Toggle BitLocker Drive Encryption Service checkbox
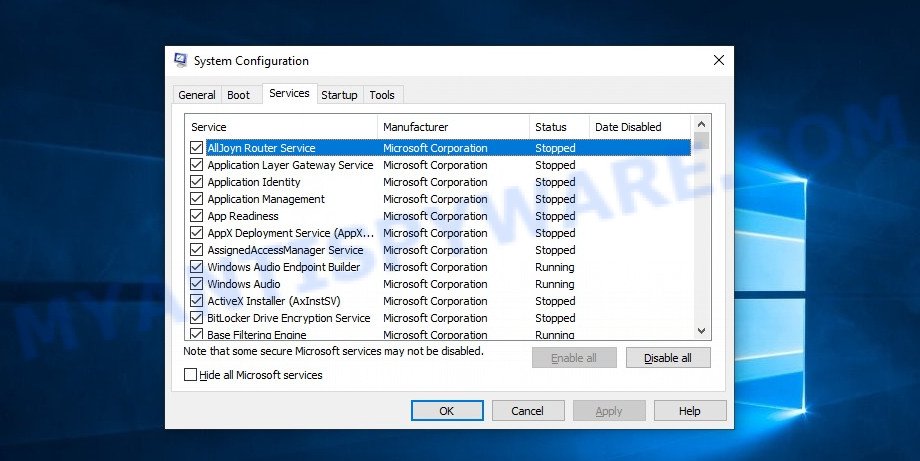This screenshot has width=920, height=461. [197, 318]
